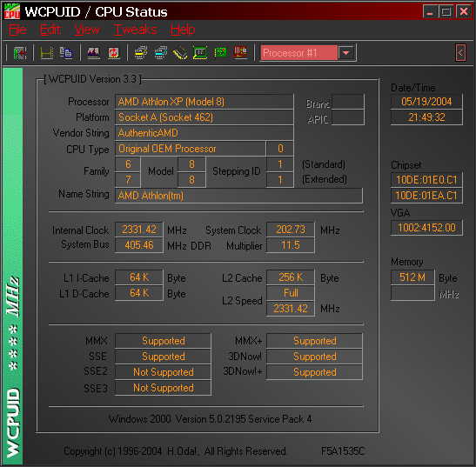Click the MMX+ 'Supported' field
Screen dimensions: 476x467
pos(314,341)
